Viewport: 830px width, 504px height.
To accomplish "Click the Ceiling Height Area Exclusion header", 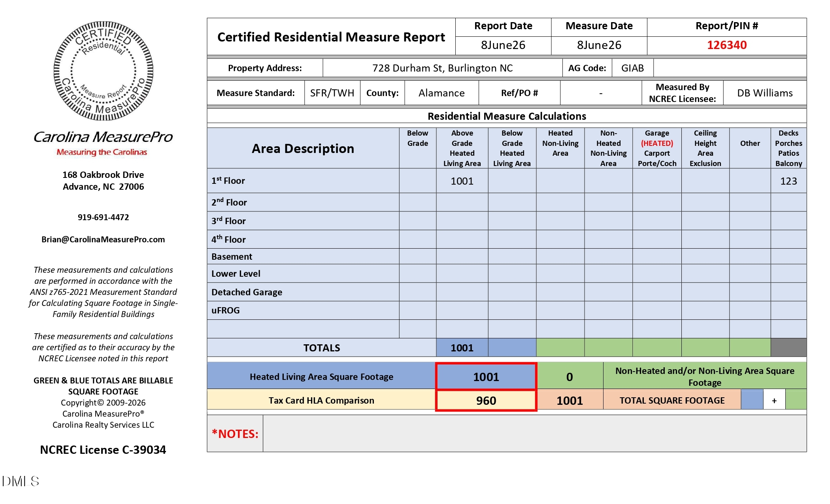I will point(705,148).
